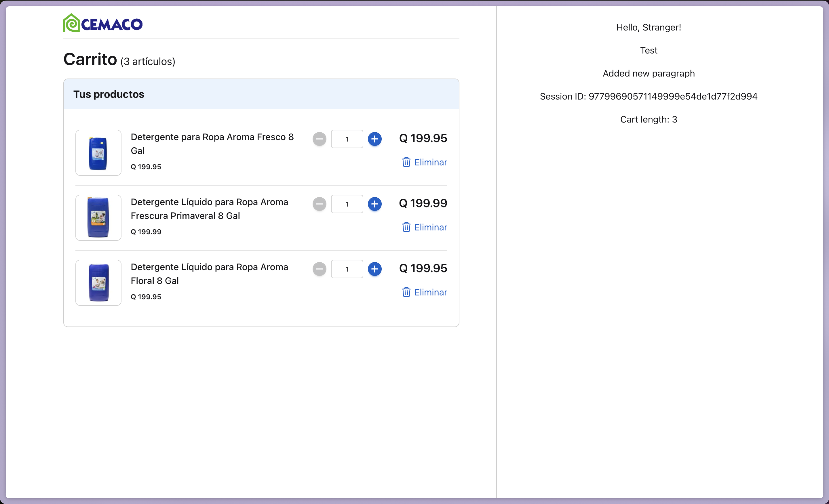Select the quantity field of Frescura Primaveral
This screenshot has height=504, width=829.
347,204
